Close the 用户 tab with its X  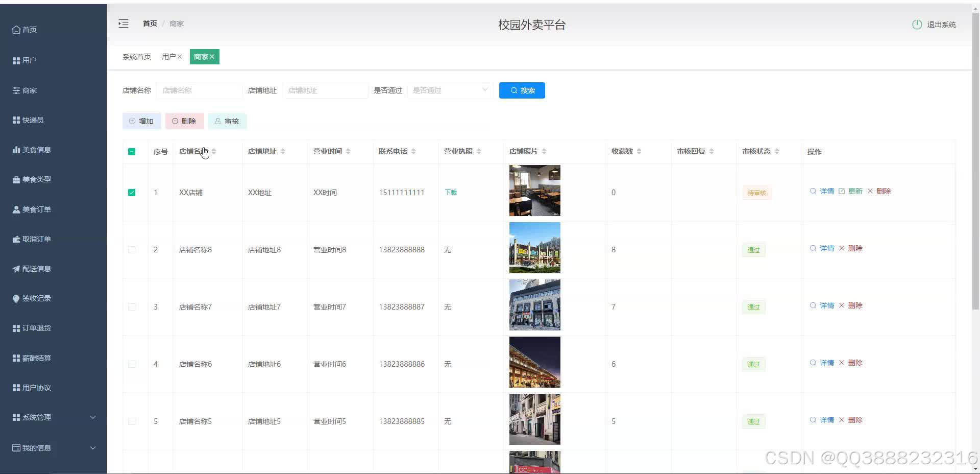click(180, 57)
